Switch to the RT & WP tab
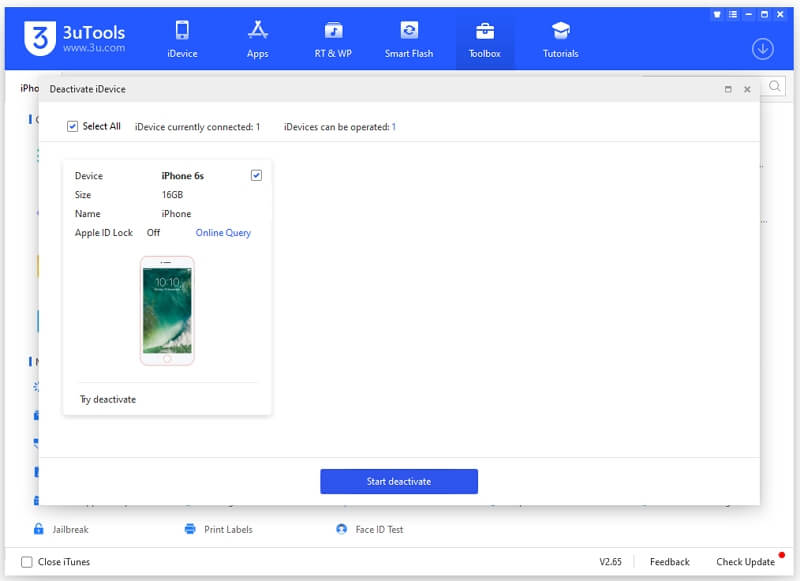 333,39
